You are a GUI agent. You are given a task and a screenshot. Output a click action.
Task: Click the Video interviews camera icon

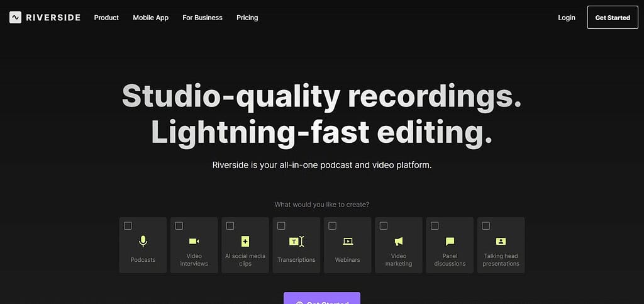194,241
